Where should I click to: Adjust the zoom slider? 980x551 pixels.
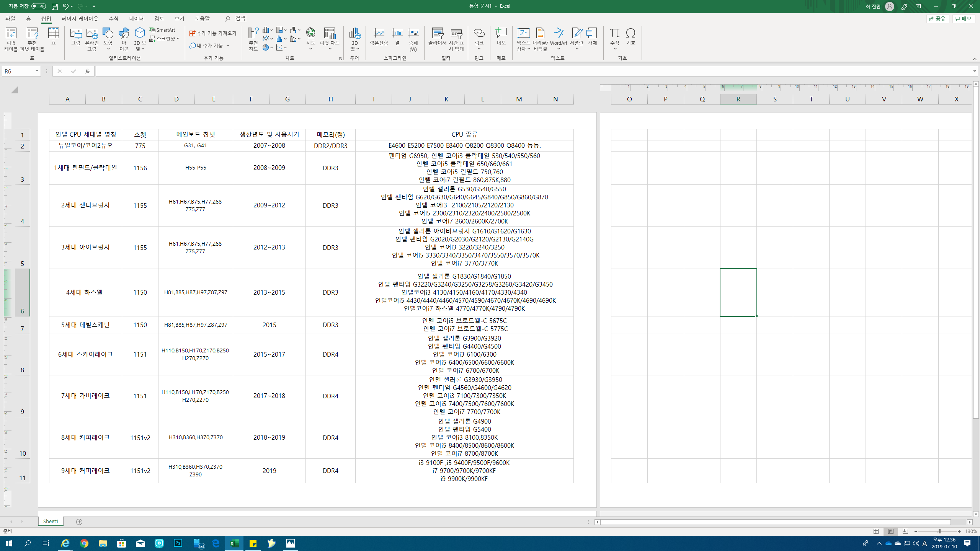pyautogui.click(x=939, y=531)
